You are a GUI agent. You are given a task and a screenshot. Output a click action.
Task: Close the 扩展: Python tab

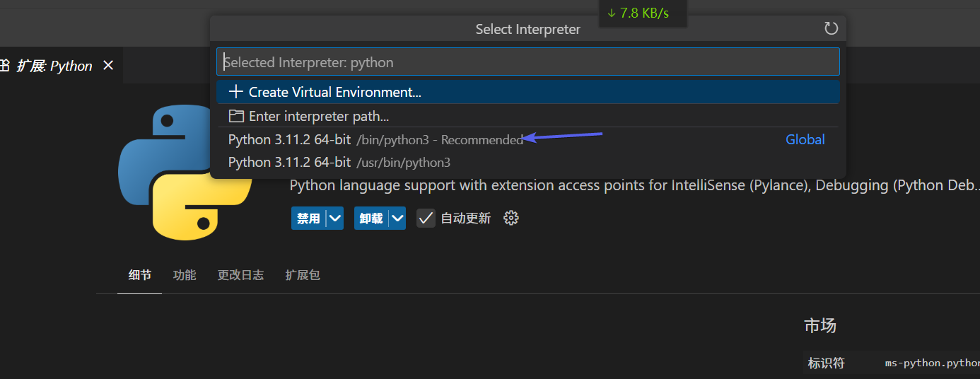[x=108, y=66]
